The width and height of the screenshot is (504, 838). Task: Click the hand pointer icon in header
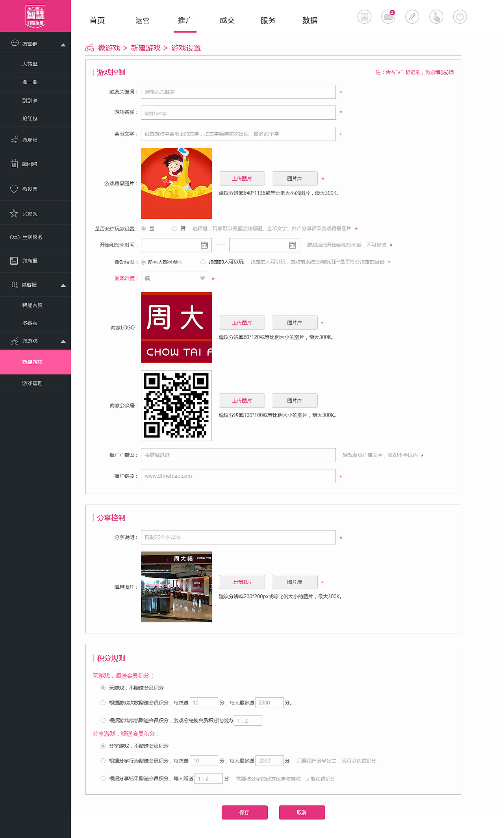(436, 17)
